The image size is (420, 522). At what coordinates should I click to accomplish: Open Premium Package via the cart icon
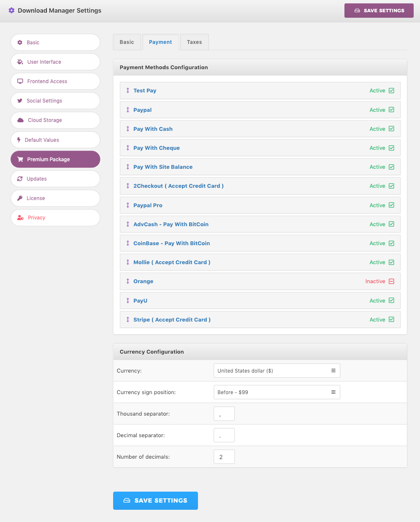pyautogui.click(x=20, y=159)
